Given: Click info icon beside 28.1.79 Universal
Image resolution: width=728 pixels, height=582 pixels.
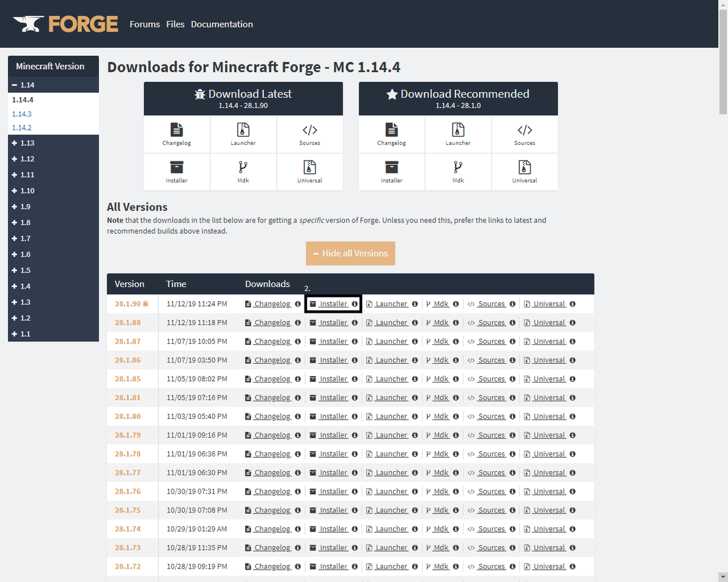Looking at the screenshot, I should [x=573, y=436].
